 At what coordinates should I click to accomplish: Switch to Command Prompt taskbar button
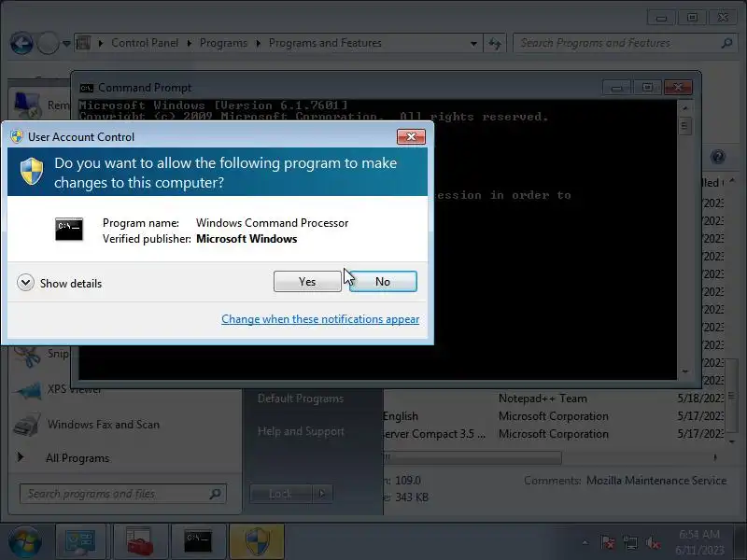[198, 541]
